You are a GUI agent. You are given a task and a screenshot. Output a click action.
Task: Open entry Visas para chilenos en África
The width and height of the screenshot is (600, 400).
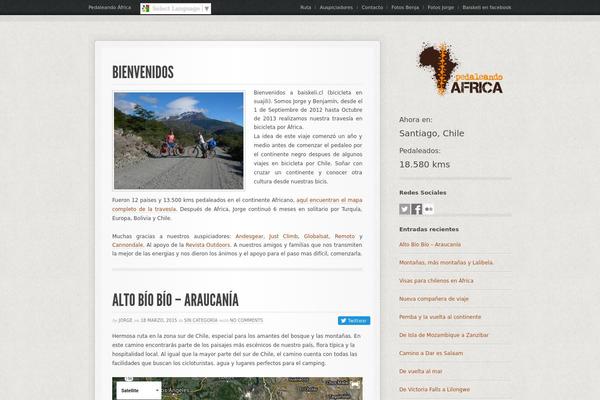pyautogui.click(x=436, y=281)
